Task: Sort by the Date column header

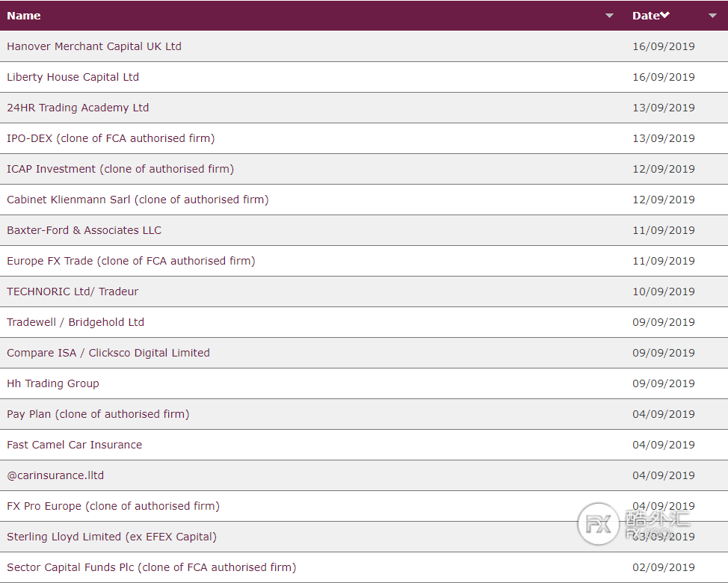Action: click(x=646, y=16)
